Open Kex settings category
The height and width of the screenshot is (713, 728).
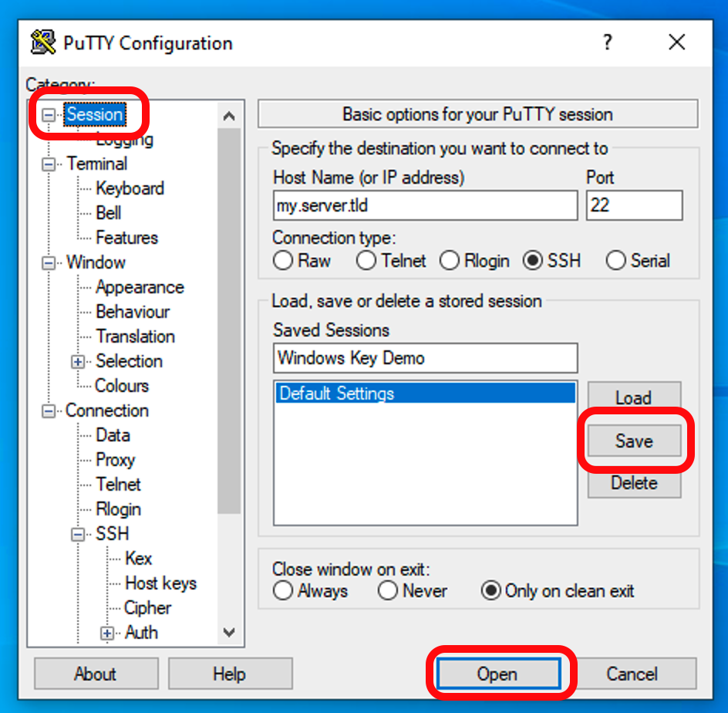tap(138, 559)
